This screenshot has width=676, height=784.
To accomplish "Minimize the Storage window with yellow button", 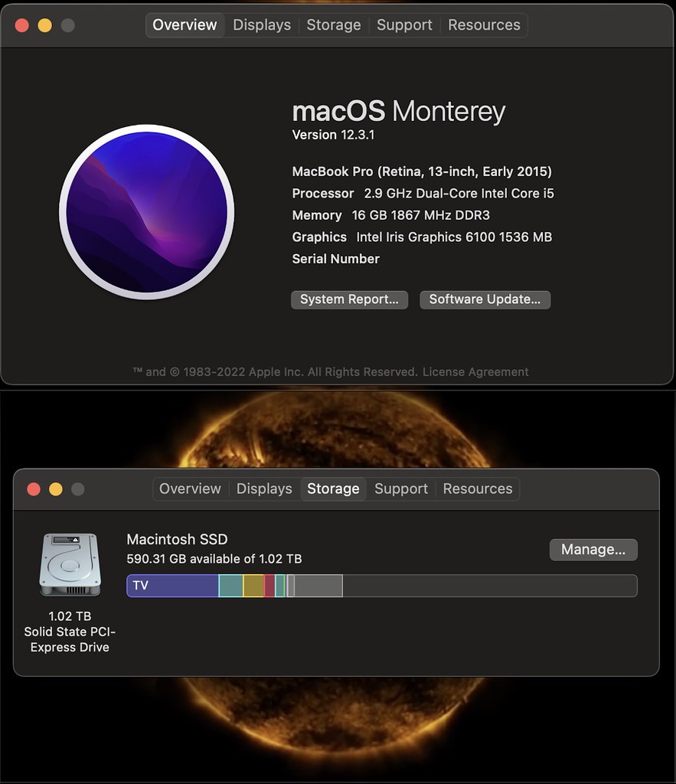I will tap(55, 489).
